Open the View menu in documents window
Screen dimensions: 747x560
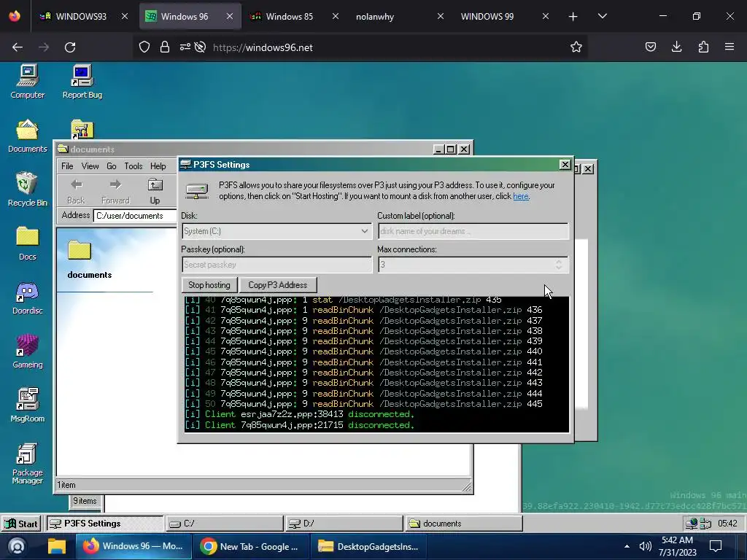coord(90,166)
